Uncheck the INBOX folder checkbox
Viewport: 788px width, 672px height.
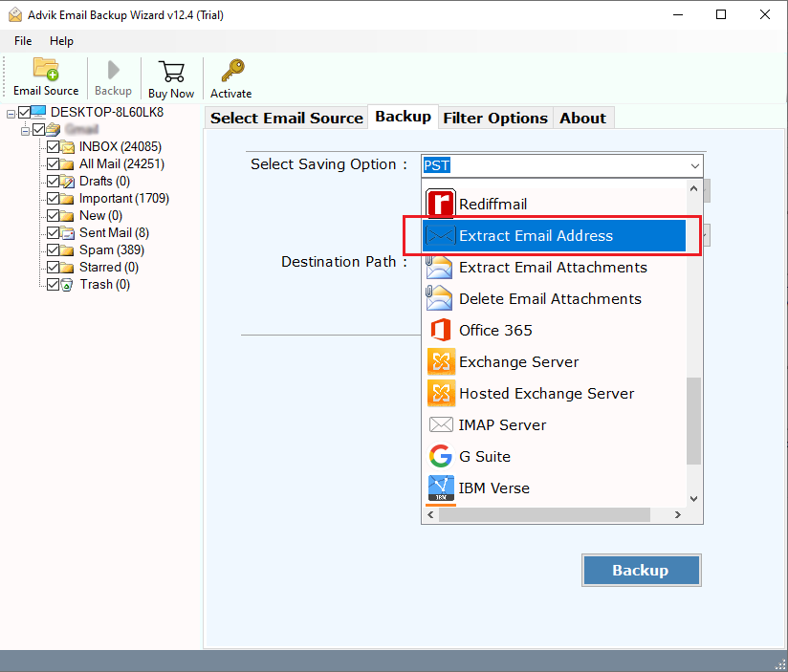pyautogui.click(x=54, y=146)
